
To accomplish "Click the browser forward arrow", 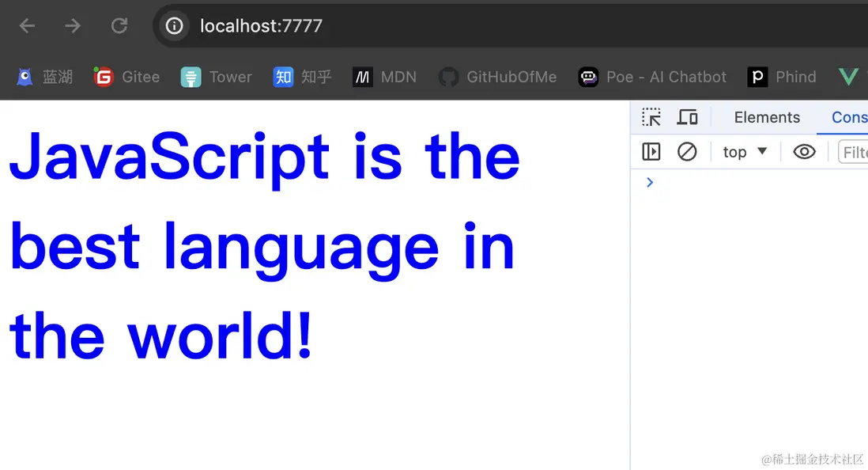I will click(73, 26).
